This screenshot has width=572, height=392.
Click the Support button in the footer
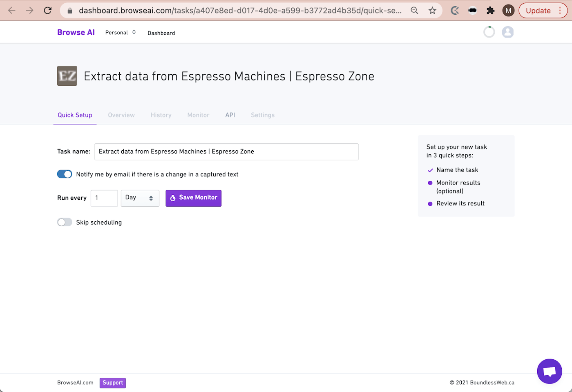113,383
